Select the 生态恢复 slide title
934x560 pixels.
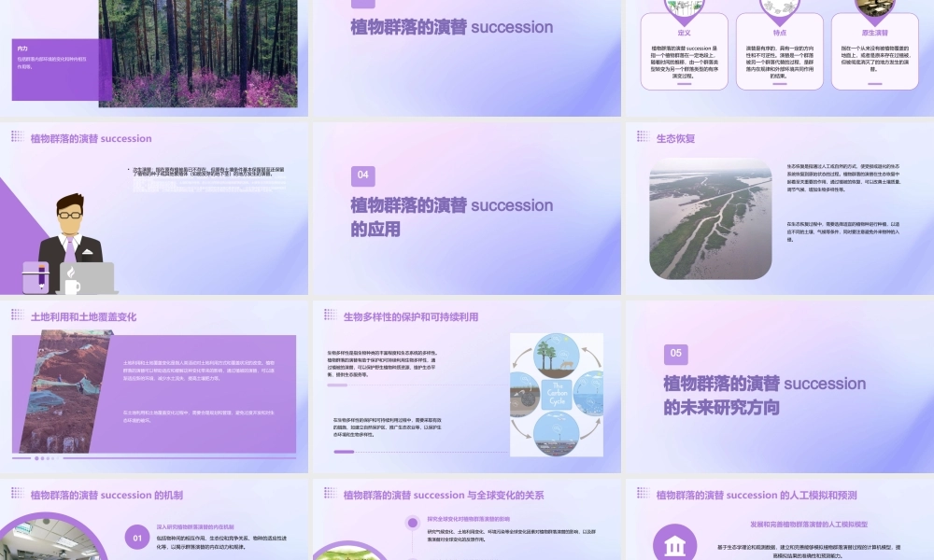click(675, 139)
